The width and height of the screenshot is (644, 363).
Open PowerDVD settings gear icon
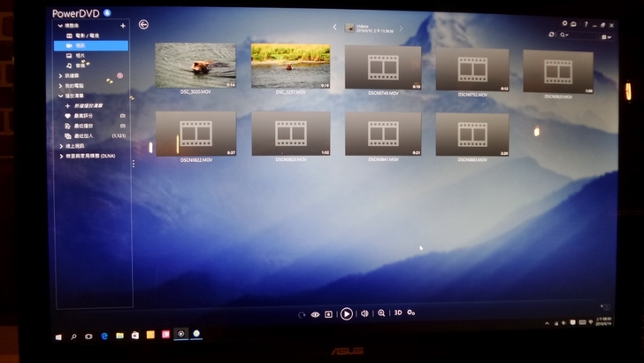pyautogui.click(x=564, y=23)
